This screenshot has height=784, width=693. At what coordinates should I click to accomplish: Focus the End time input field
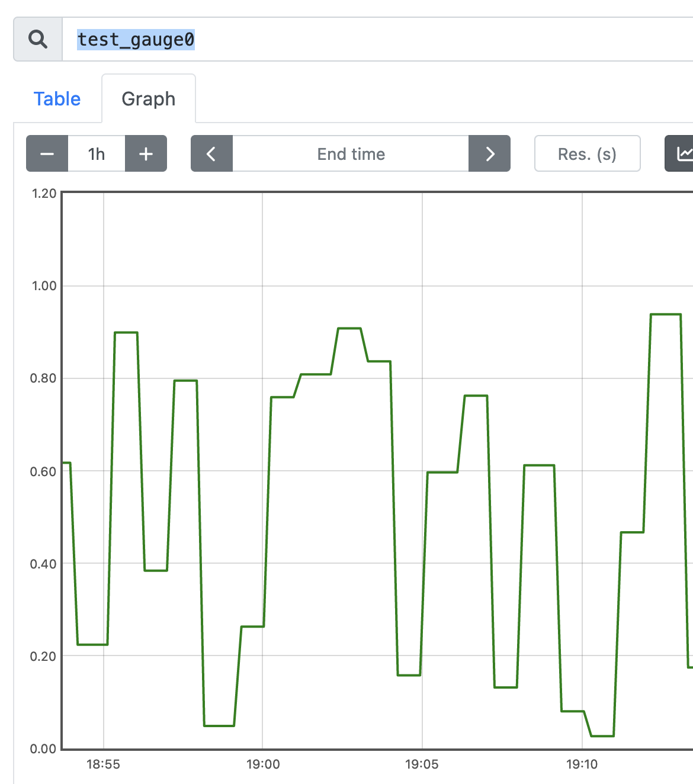point(351,154)
